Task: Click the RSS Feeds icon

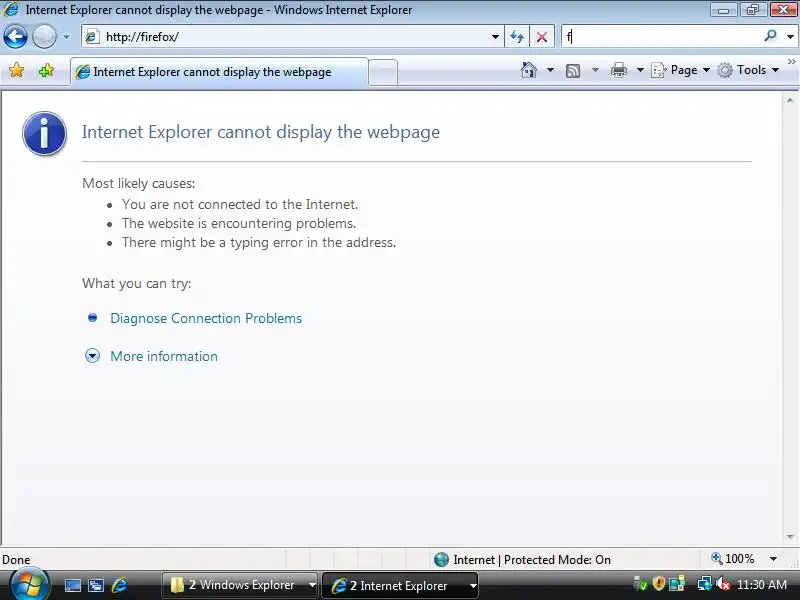Action: pos(573,70)
